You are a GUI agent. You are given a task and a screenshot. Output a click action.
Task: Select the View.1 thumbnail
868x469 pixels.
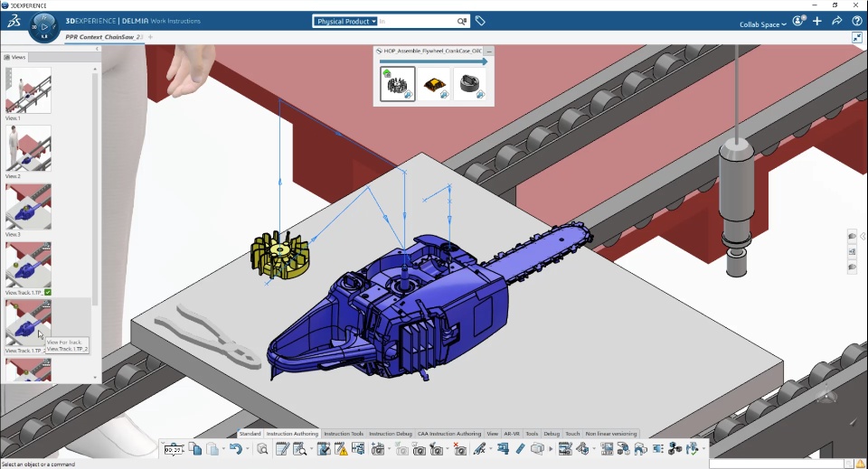pos(28,90)
